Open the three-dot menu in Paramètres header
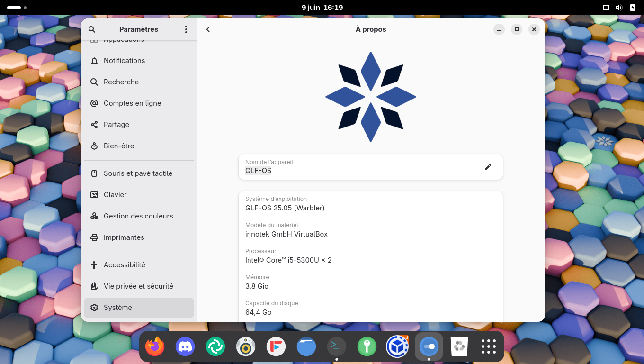Image resolution: width=644 pixels, height=364 pixels. coord(186,29)
